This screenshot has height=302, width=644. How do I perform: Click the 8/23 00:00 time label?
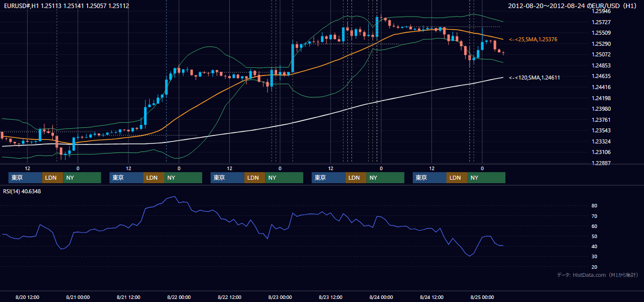(280, 297)
